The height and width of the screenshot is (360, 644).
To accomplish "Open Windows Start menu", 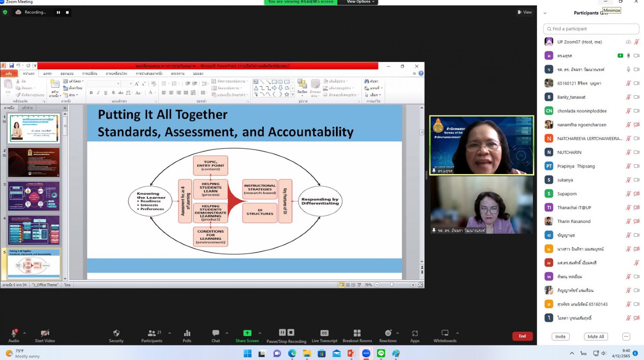I will (248, 354).
